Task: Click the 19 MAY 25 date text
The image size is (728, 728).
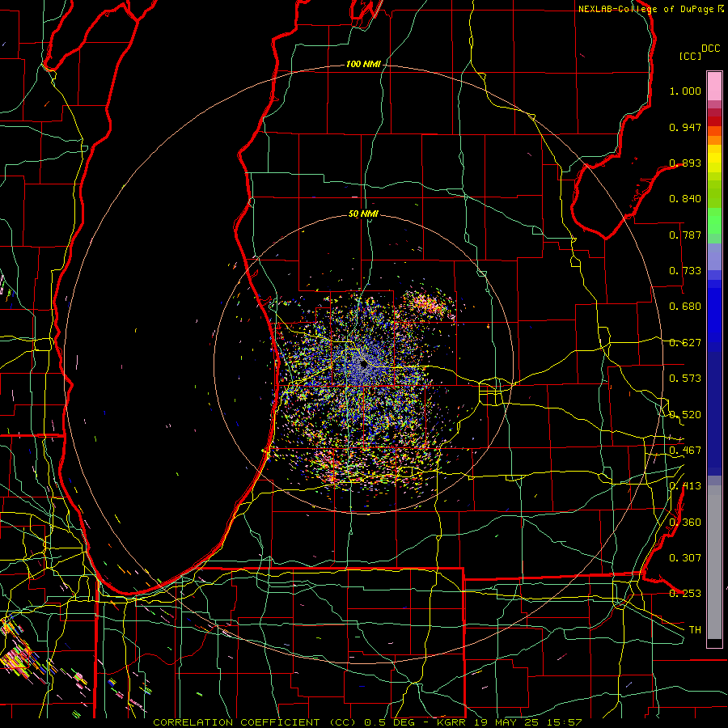Action: click(x=506, y=722)
